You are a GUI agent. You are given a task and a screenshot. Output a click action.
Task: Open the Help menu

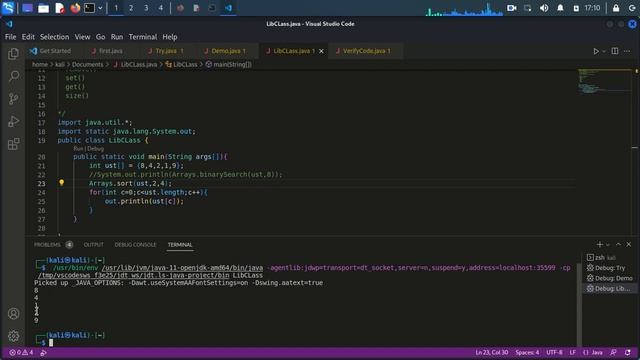tap(170, 37)
